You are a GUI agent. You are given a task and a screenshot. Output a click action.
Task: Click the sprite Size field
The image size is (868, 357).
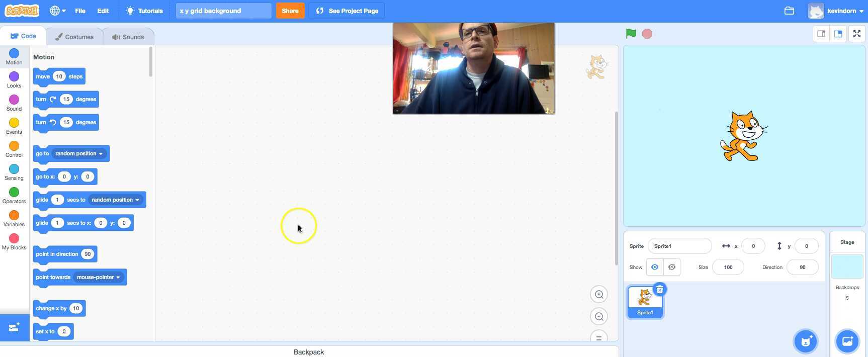pos(728,267)
